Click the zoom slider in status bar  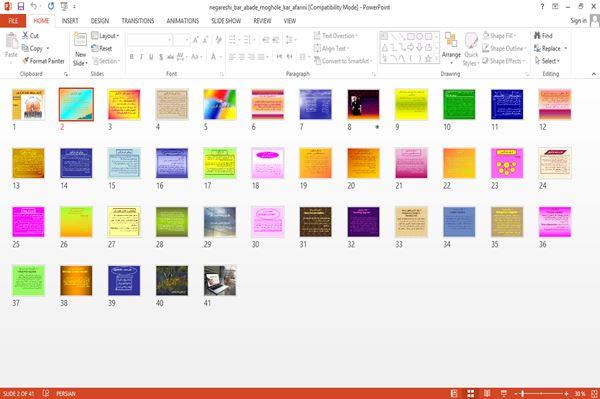click(x=541, y=394)
